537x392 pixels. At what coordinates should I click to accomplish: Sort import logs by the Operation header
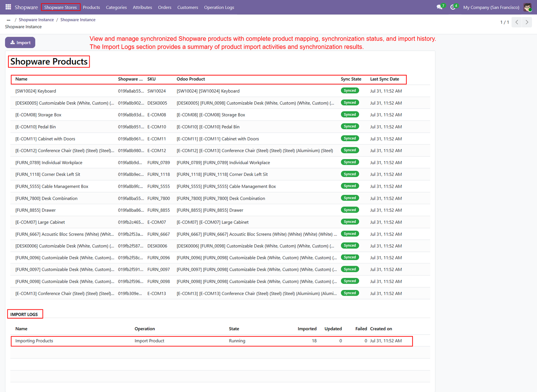145,329
